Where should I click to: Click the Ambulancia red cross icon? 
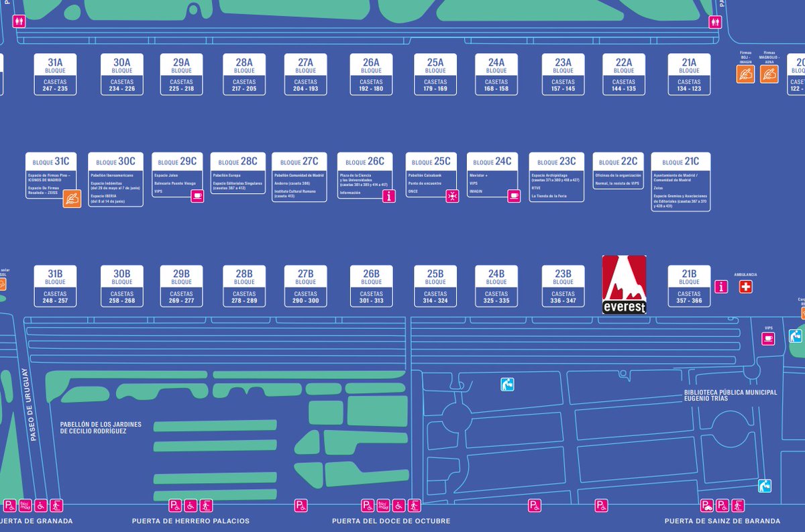[746, 286]
